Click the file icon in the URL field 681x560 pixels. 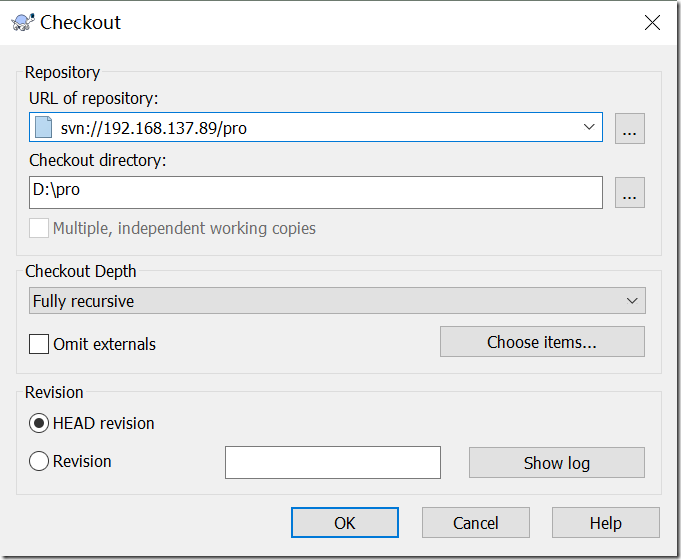[43, 127]
